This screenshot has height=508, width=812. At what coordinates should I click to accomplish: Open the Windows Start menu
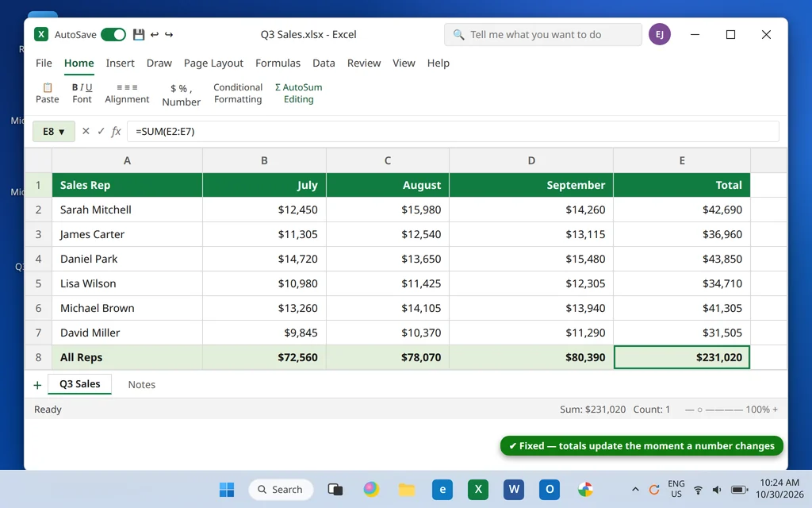[226, 489]
